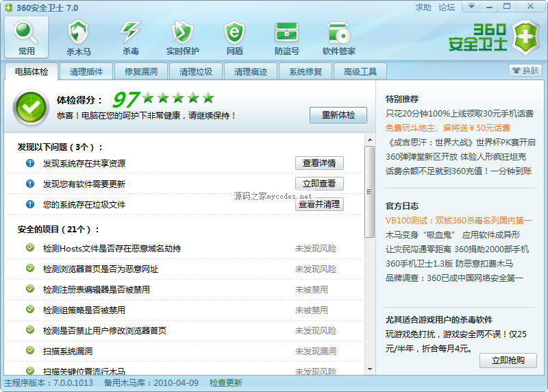Open log link 360手机卫士1.3版 防恶意扣费木马
548x392 pixels.
click(449, 264)
